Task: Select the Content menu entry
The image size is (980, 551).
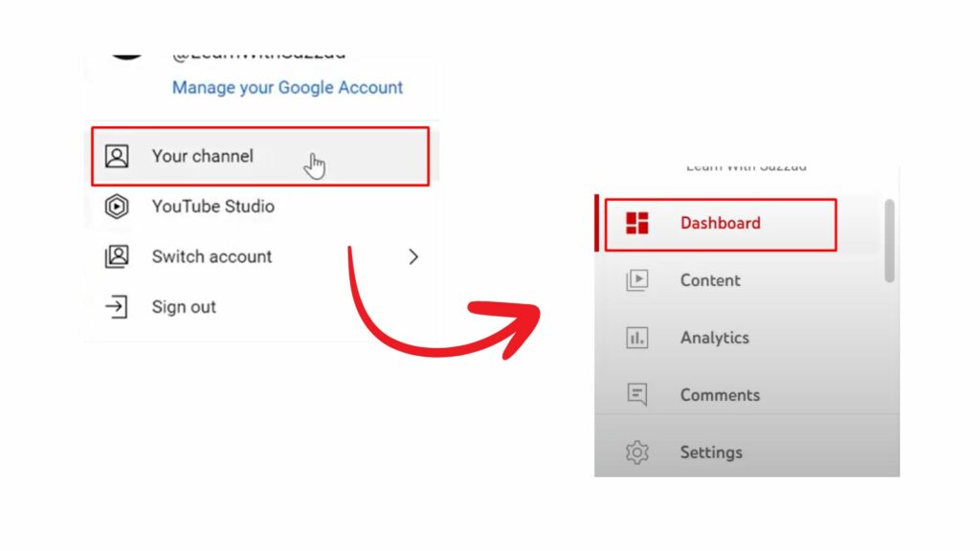Action: [709, 279]
